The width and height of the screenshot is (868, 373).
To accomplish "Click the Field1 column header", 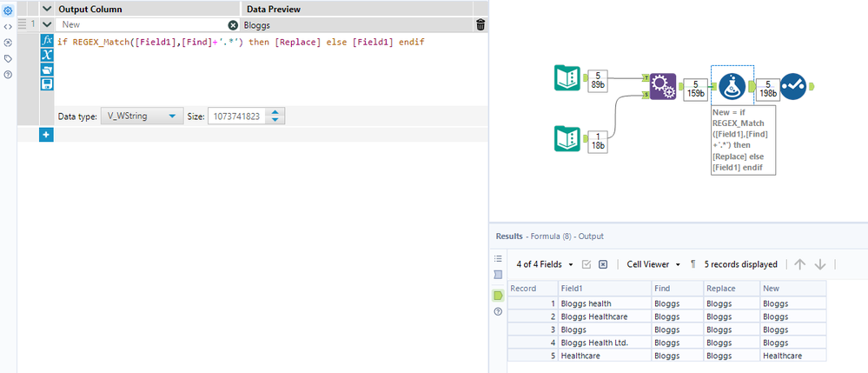I will pyautogui.click(x=605, y=288).
